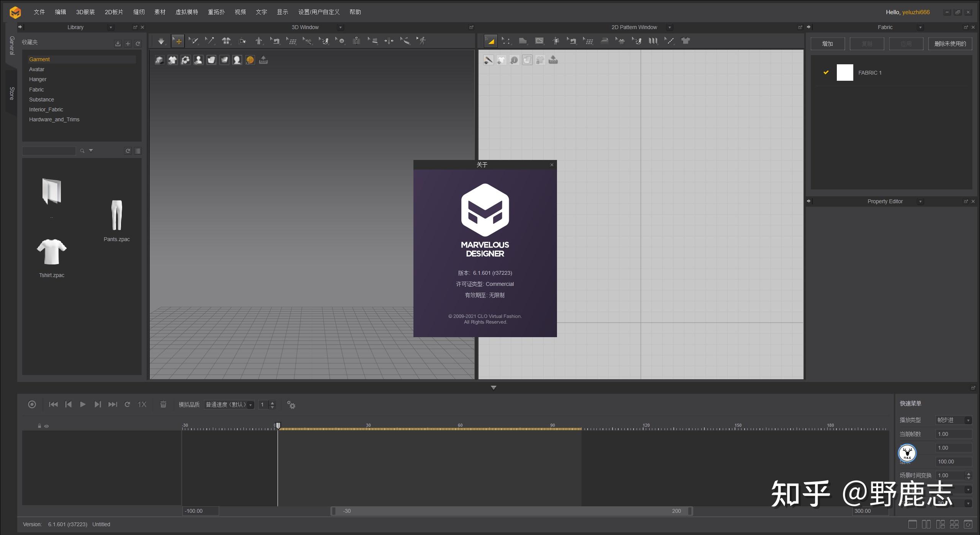Click the FABRIC 1 checkmark
This screenshot has height=535, width=980.
coord(826,72)
